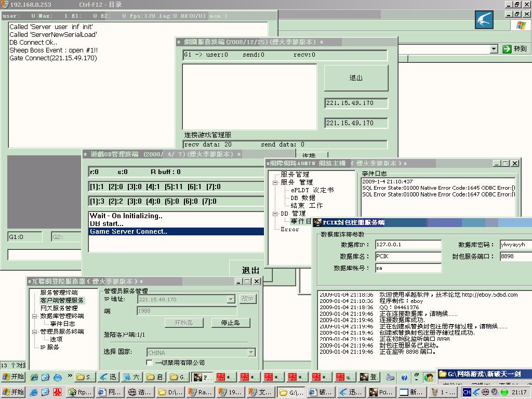This screenshot has height=399, width=532.
Task: Click the green circle system tray icon
Action: click(504, 392)
